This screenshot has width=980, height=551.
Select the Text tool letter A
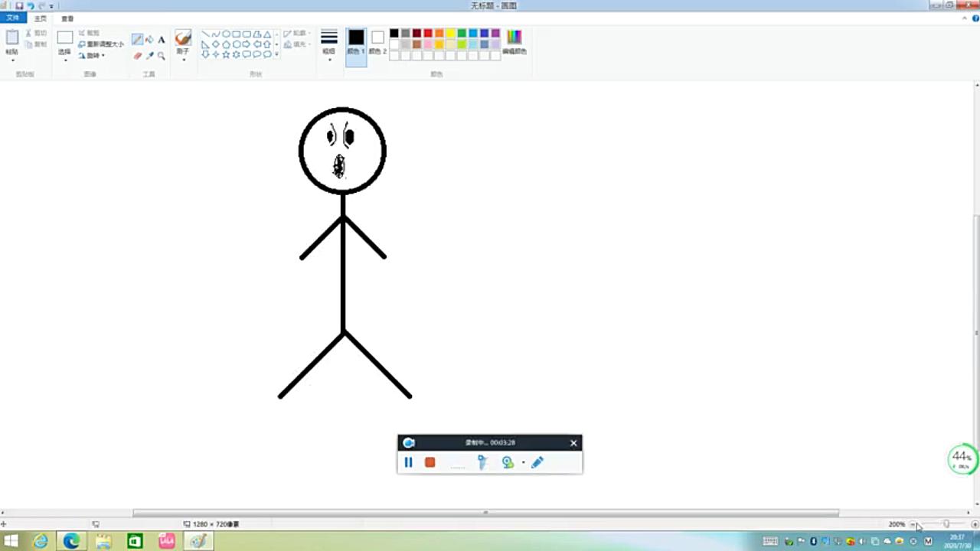[162, 40]
